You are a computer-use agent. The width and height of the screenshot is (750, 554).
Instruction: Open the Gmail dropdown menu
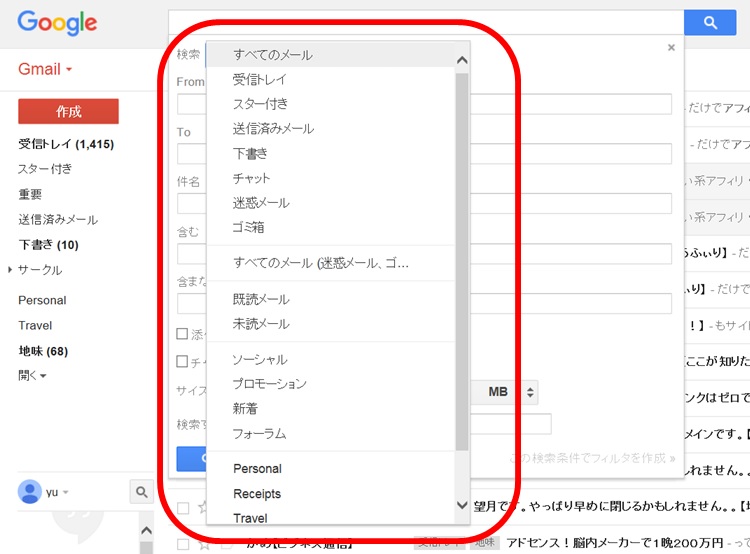click(45, 69)
